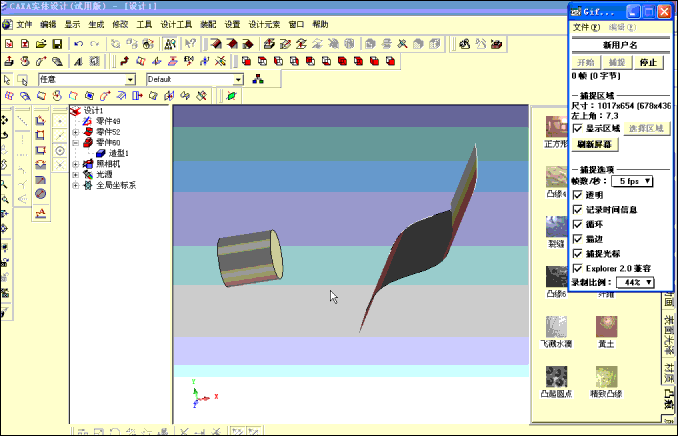Click the 开始 button
The width and height of the screenshot is (678, 436).
tap(586, 62)
